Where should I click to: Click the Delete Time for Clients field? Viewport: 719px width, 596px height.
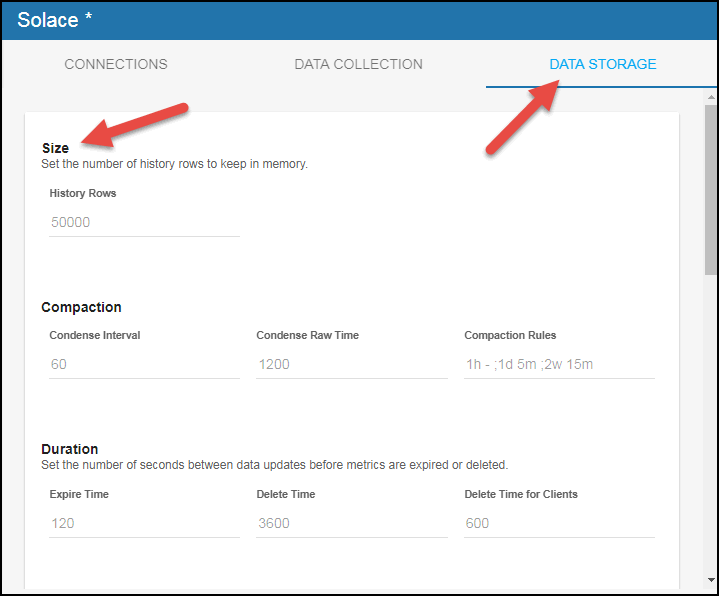tap(559, 523)
